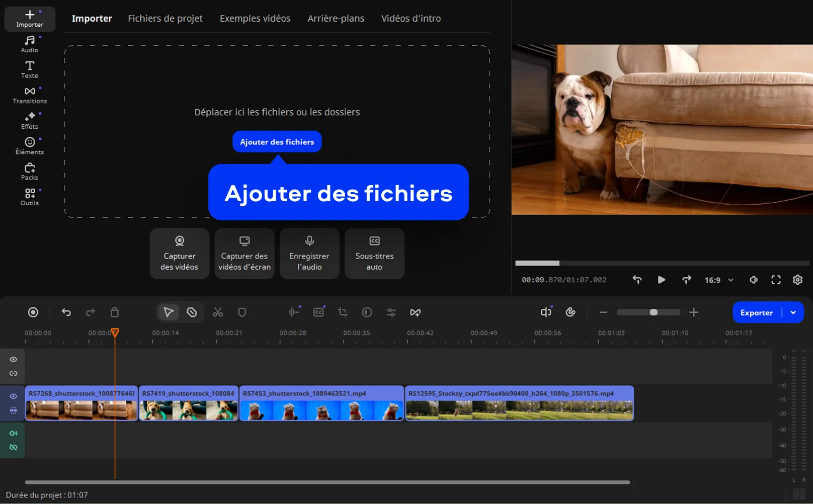Open the Transitions panel in sidebar
This screenshot has width=813, height=504.
[x=30, y=95]
